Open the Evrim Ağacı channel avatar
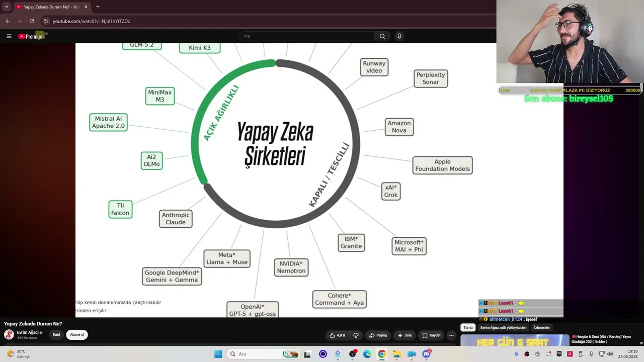644x362 pixels. [9, 335]
